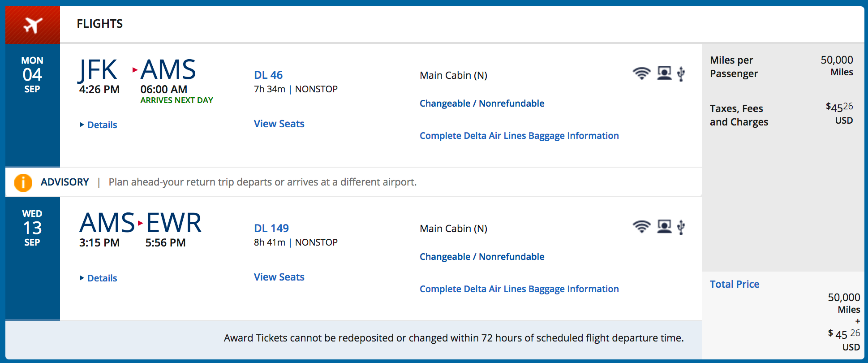Open Delta baggage information for the outbound flight
The height and width of the screenshot is (363, 868).
(x=519, y=136)
